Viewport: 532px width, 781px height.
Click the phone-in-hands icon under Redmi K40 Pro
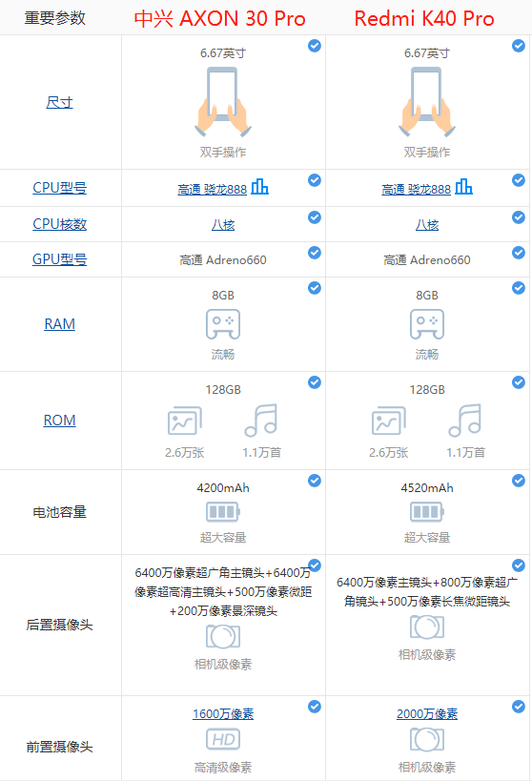point(427,102)
